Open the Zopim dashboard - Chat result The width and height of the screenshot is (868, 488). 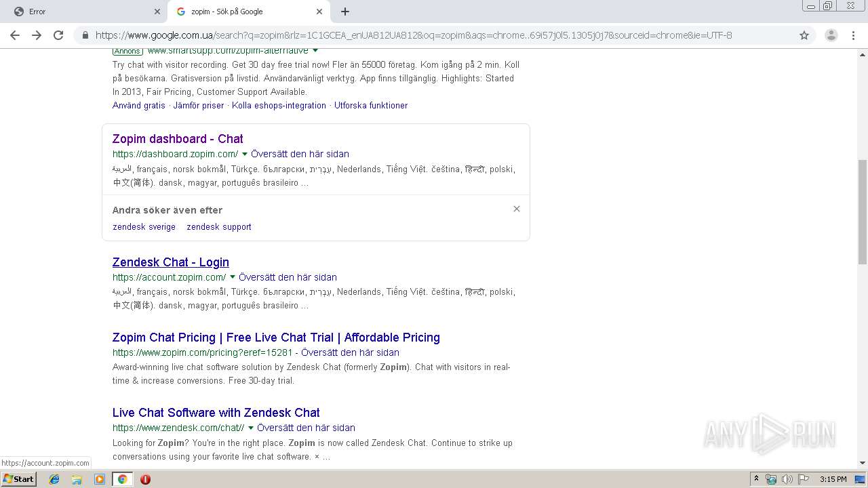tap(178, 138)
